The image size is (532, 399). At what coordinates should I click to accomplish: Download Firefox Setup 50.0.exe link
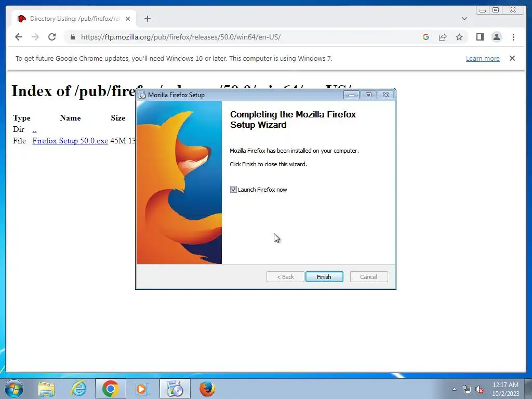70,141
